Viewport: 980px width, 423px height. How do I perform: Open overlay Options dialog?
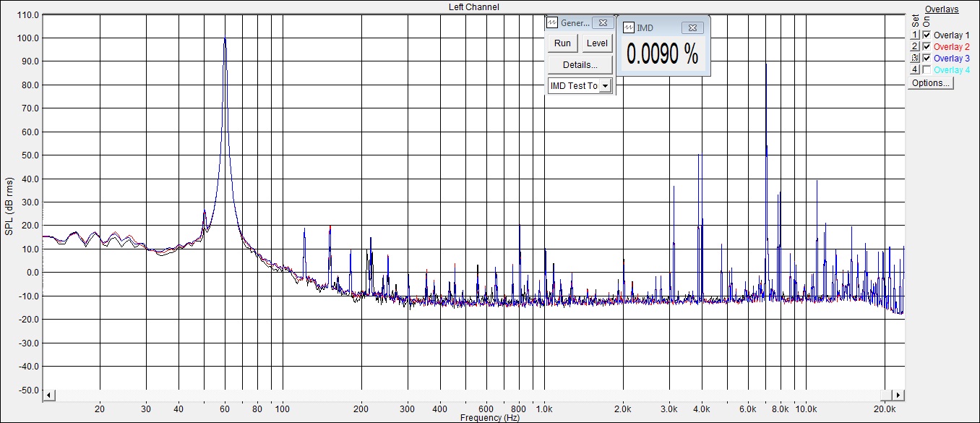(930, 83)
